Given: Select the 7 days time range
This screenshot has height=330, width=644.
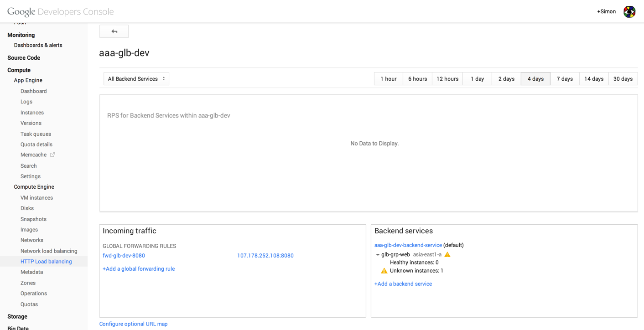Looking at the screenshot, I should 565,79.
